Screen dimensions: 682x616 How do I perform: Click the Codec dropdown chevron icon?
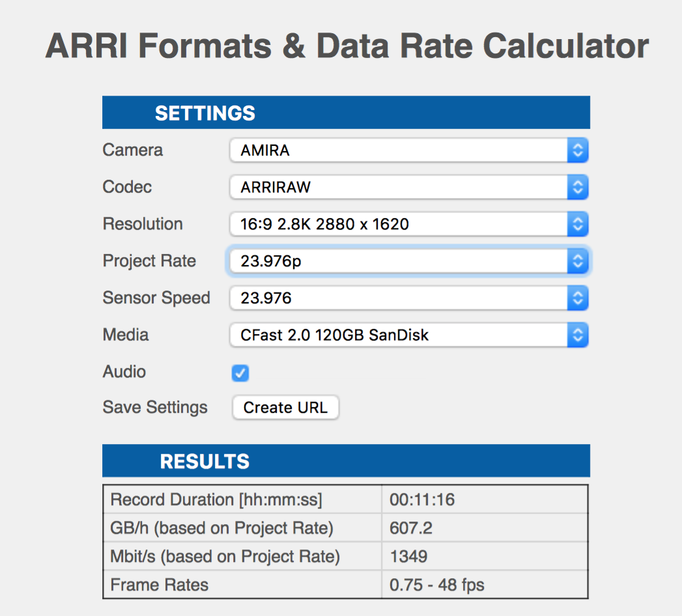point(578,187)
